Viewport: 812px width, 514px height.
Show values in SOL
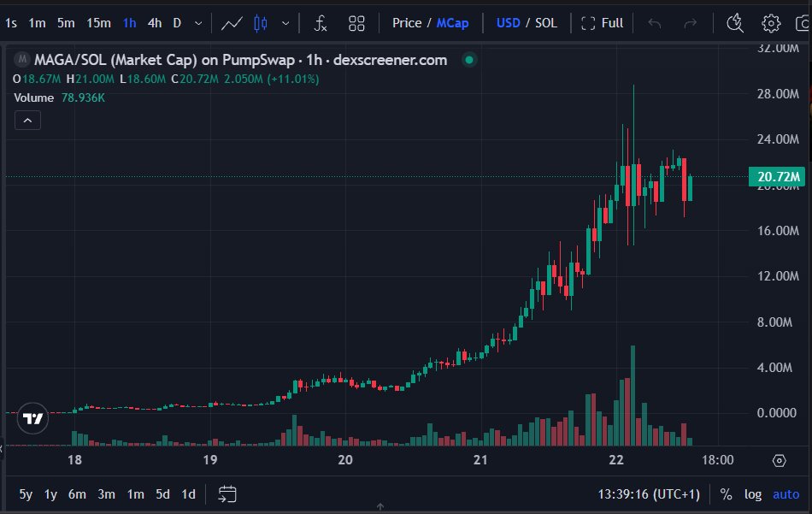click(546, 23)
